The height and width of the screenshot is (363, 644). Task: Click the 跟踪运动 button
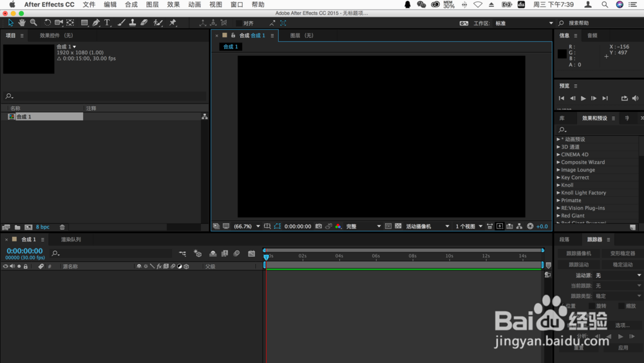coord(578,265)
